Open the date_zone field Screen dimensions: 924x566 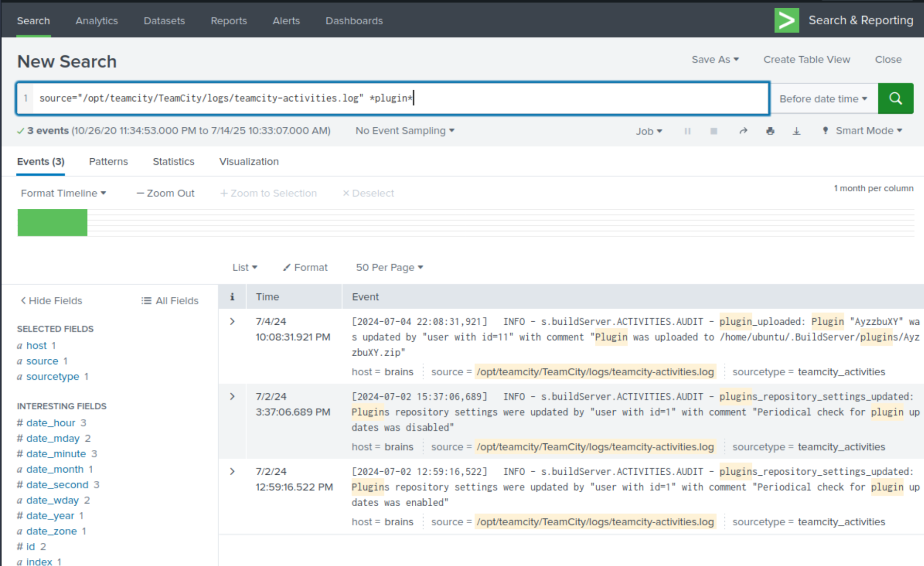52,531
